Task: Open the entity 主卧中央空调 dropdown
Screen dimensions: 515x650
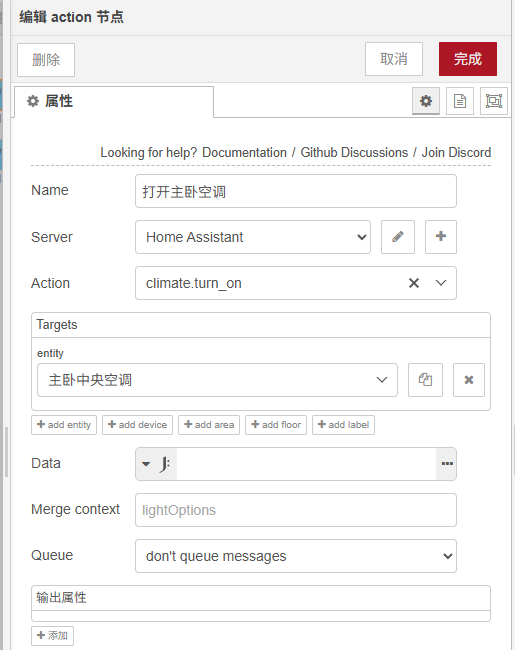Action: pos(217,380)
